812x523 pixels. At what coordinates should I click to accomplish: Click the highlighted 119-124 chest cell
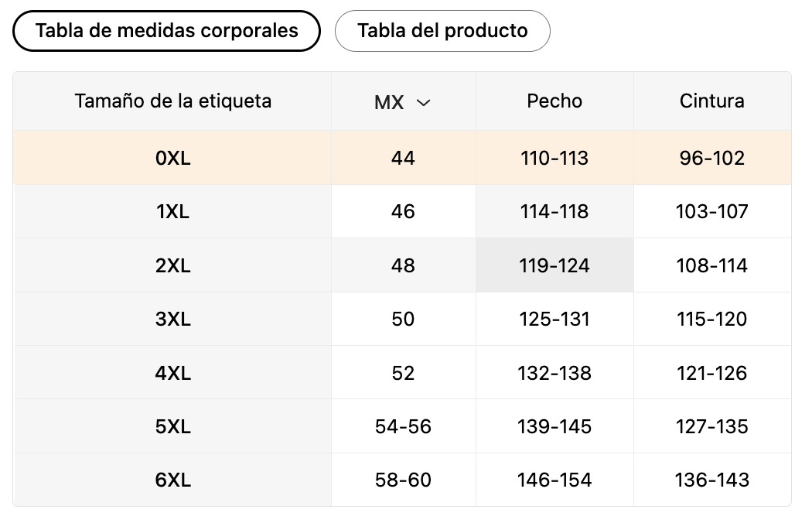[x=554, y=265]
